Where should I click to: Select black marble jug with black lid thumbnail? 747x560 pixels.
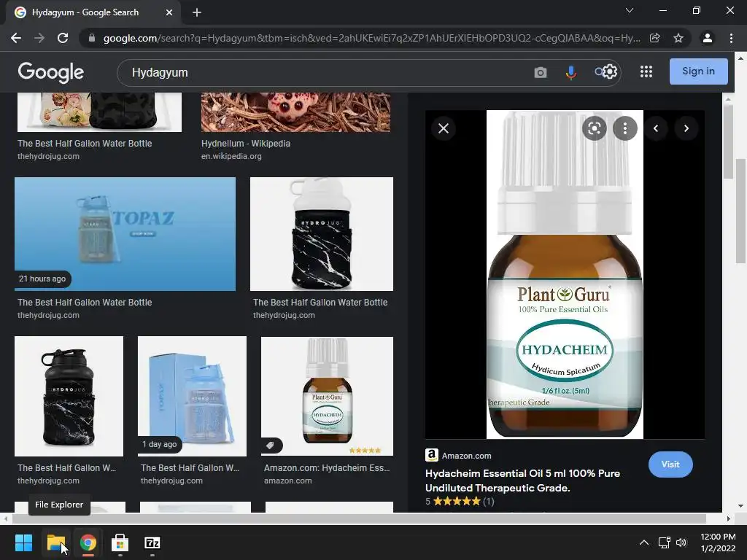(x=69, y=396)
